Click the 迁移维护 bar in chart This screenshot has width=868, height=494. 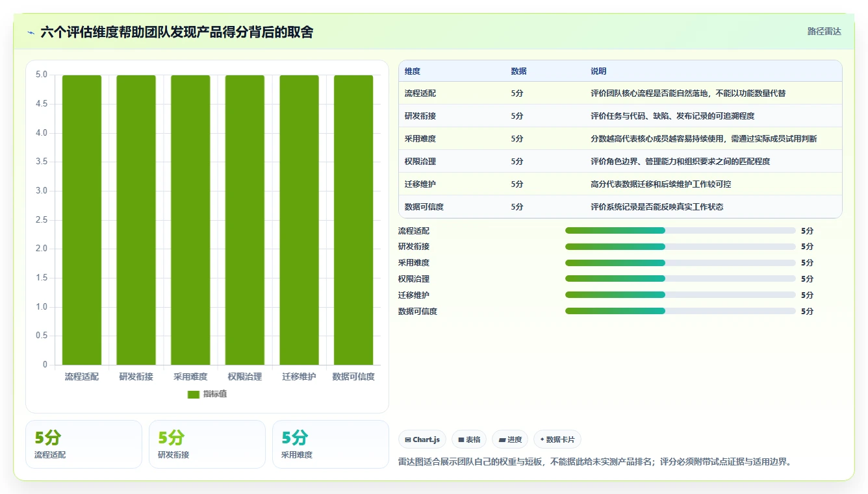pos(300,220)
